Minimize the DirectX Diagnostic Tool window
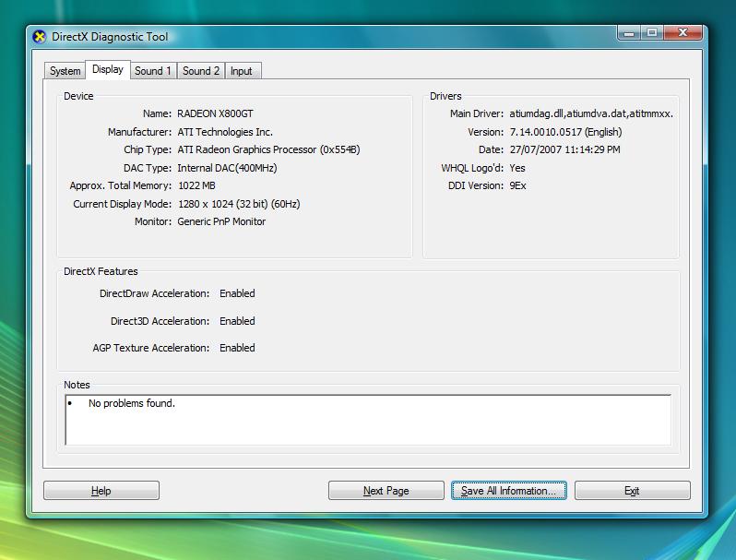 click(629, 33)
